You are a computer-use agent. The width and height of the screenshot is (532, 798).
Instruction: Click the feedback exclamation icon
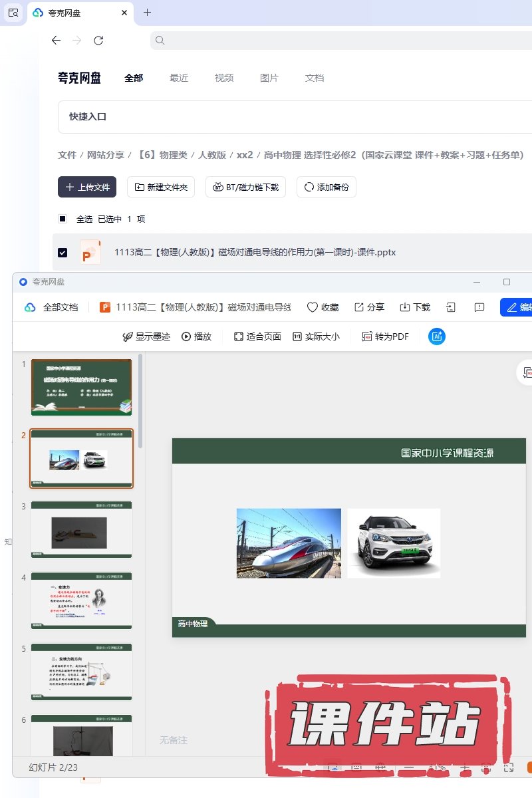coord(479,307)
